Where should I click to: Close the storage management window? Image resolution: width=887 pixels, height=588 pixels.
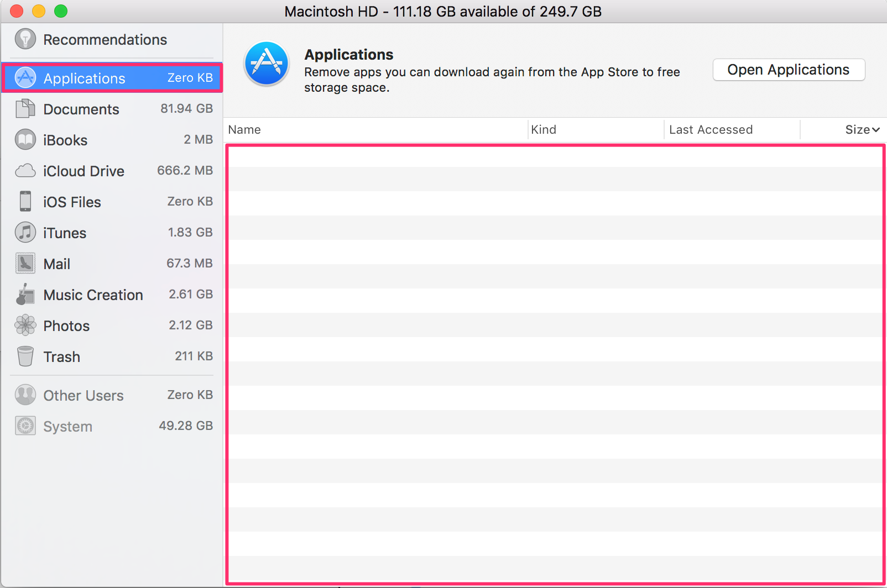point(17,11)
